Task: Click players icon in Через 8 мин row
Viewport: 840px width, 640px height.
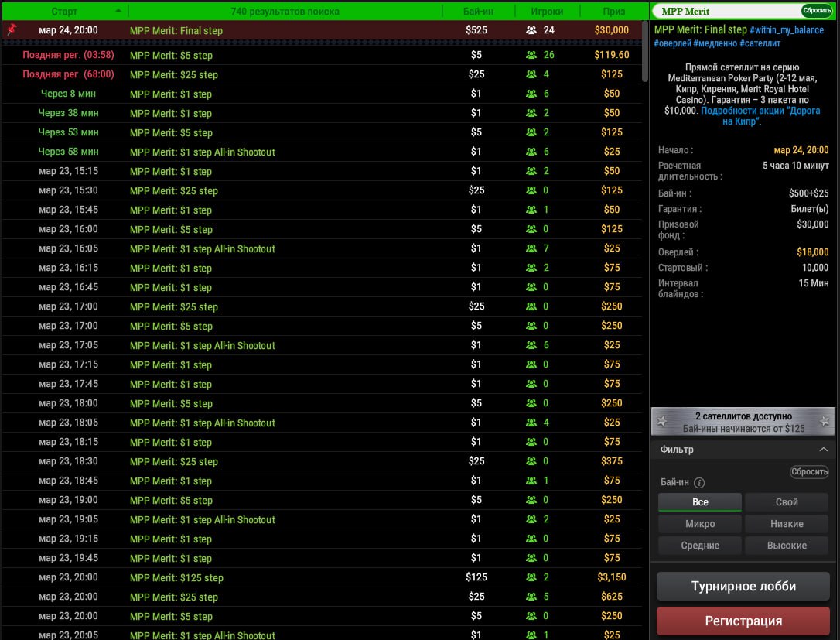Action: (x=531, y=94)
